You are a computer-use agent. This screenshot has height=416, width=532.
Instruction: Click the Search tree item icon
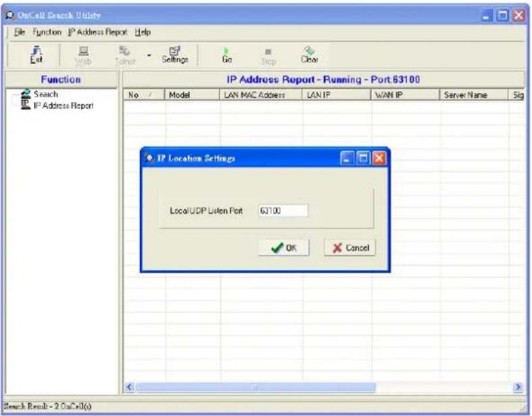click(x=26, y=94)
